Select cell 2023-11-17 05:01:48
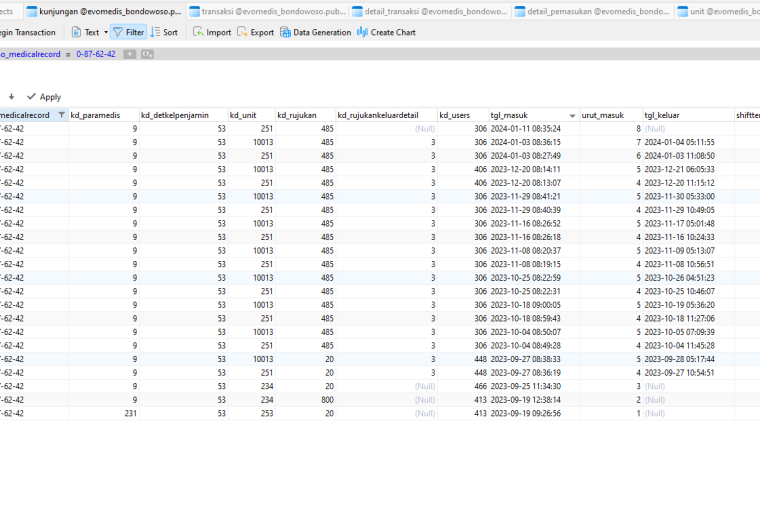Image resolution: width=760 pixels, height=520 pixels. coord(688,224)
